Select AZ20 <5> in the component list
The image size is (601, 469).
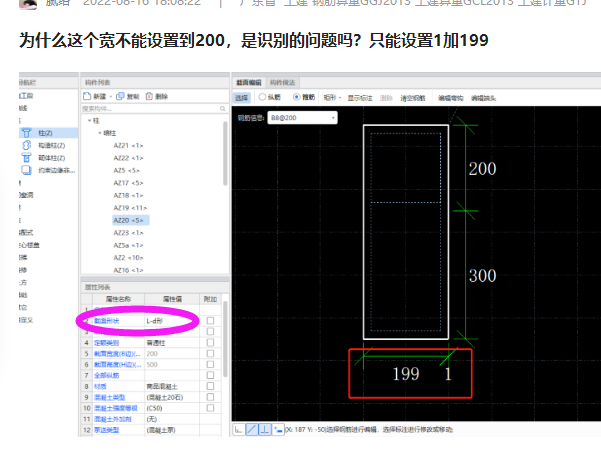(130, 220)
